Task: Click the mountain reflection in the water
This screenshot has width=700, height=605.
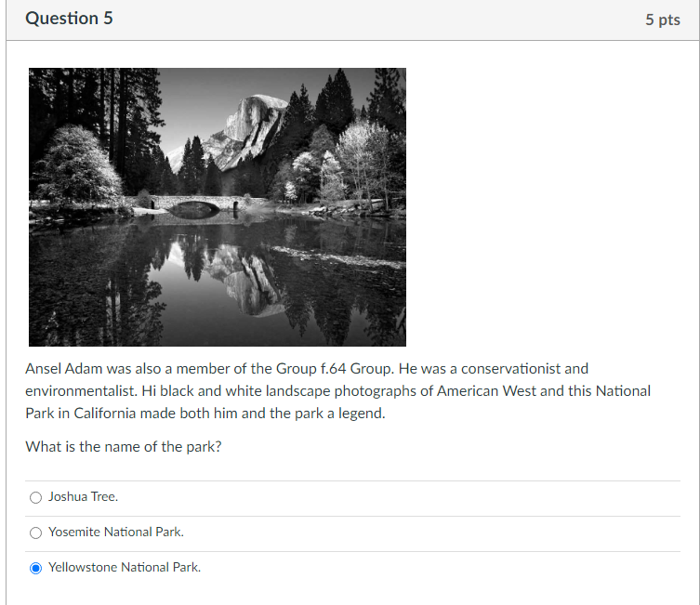Action: (250, 281)
